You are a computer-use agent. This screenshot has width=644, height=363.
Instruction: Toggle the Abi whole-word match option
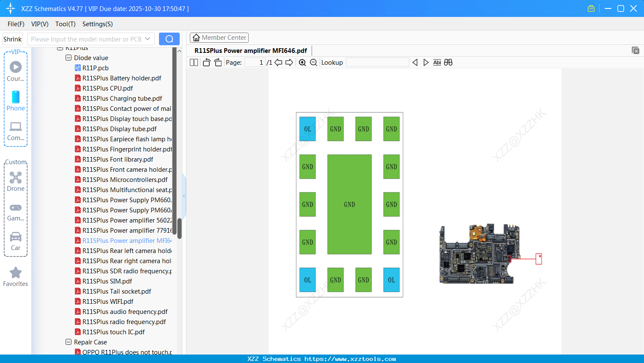[437, 63]
